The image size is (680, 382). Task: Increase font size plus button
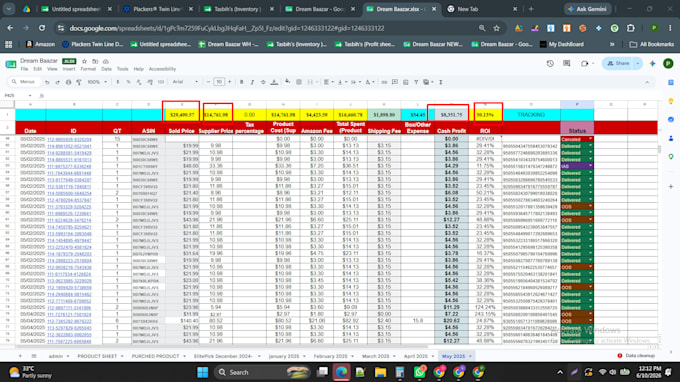(x=230, y=82)
